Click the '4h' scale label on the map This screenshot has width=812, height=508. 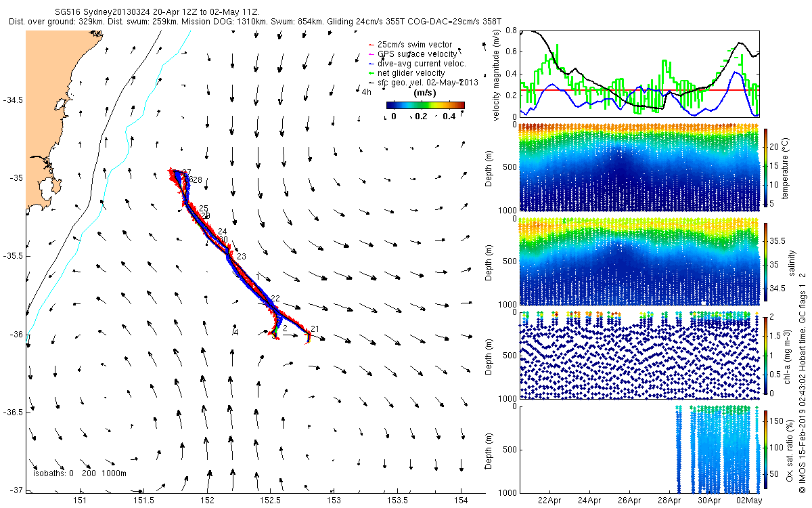367,92
